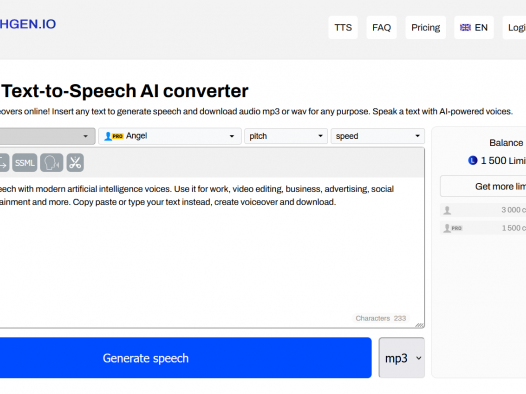
Task: Click the Text-to-Speech AI converter heading
Action: pos(125,91)
